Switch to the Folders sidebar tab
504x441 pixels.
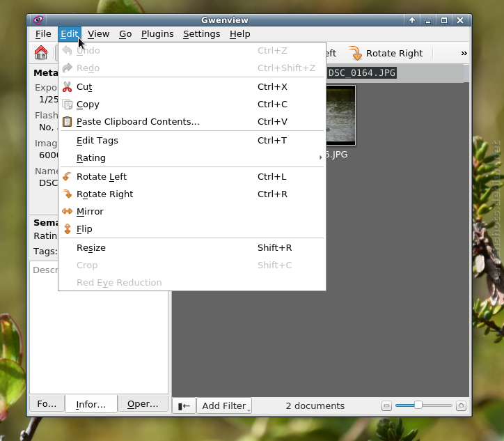pos(47,403)
